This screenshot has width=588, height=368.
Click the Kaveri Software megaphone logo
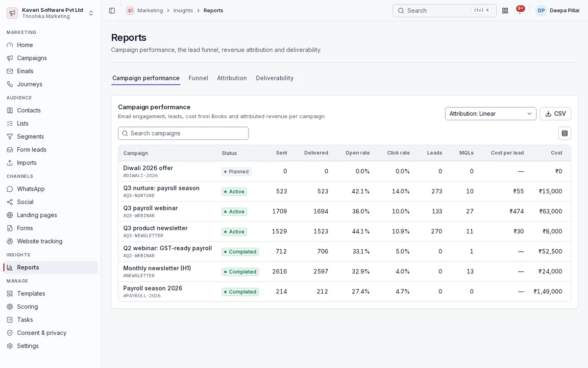(12, 13)
